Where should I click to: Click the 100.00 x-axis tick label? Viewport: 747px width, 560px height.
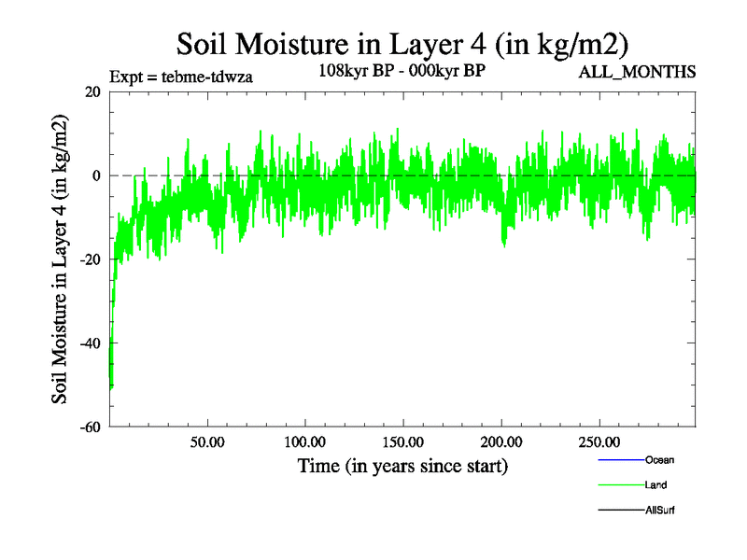(x=304, y=441)
